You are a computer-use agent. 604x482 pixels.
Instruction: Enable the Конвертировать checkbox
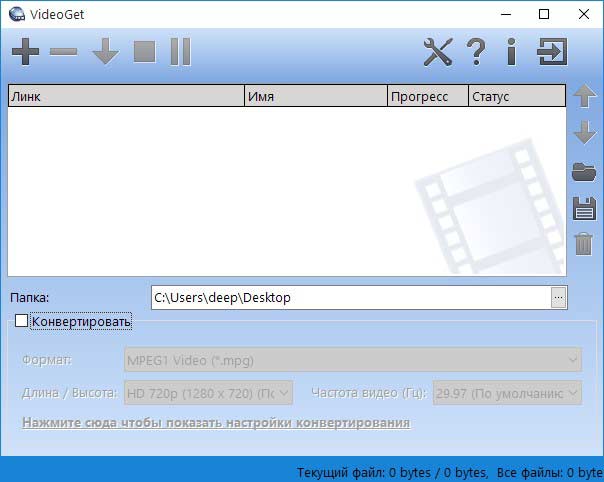coord(21,321)
